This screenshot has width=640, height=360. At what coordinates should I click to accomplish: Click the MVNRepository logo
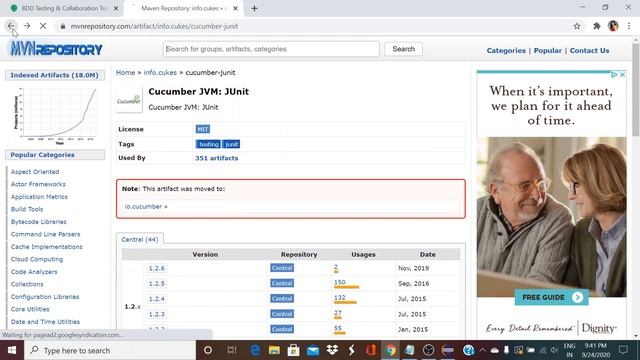tap(56, 49)
